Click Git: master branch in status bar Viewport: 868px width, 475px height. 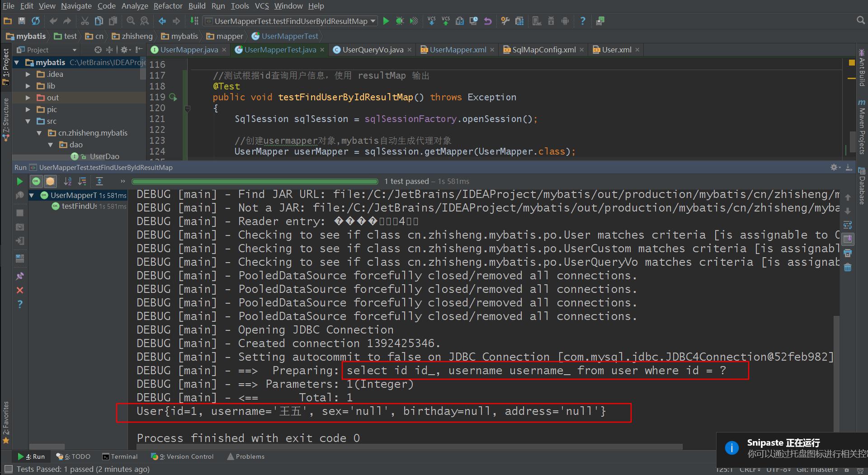pos(817,470)
